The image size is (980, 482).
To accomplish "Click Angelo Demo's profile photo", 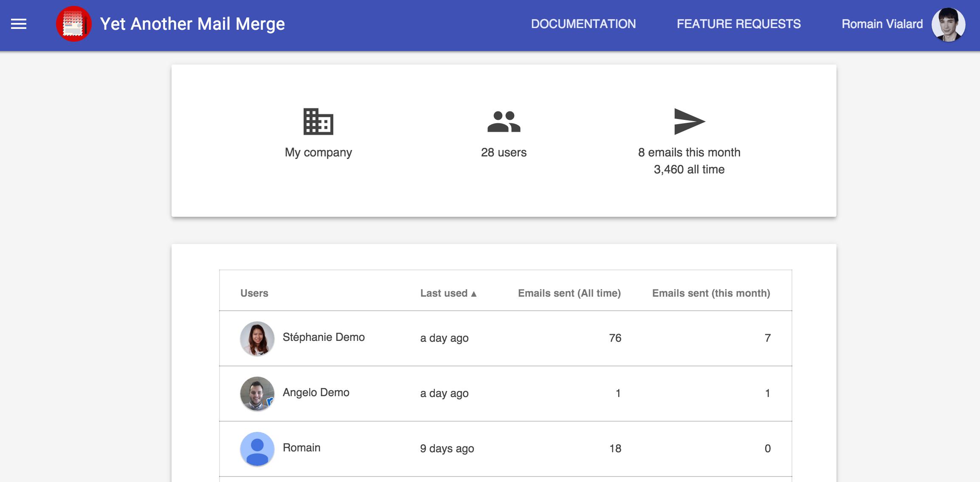I will click(257, 393).
